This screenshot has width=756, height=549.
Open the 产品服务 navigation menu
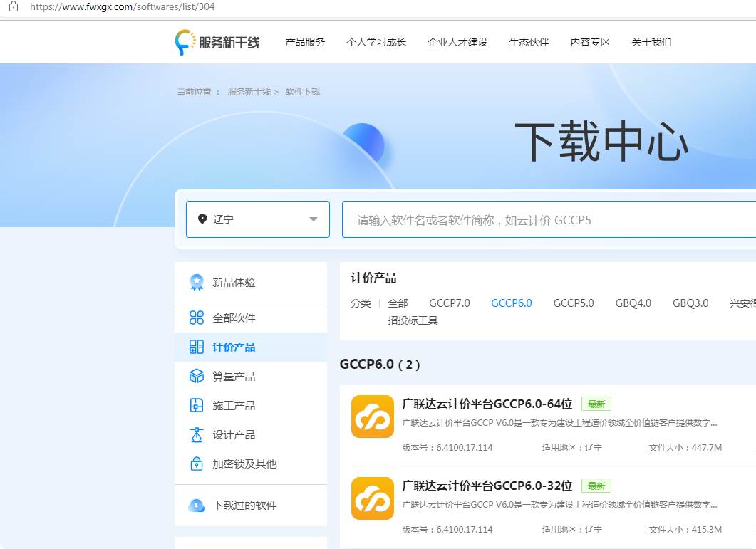tap(305, 43)
